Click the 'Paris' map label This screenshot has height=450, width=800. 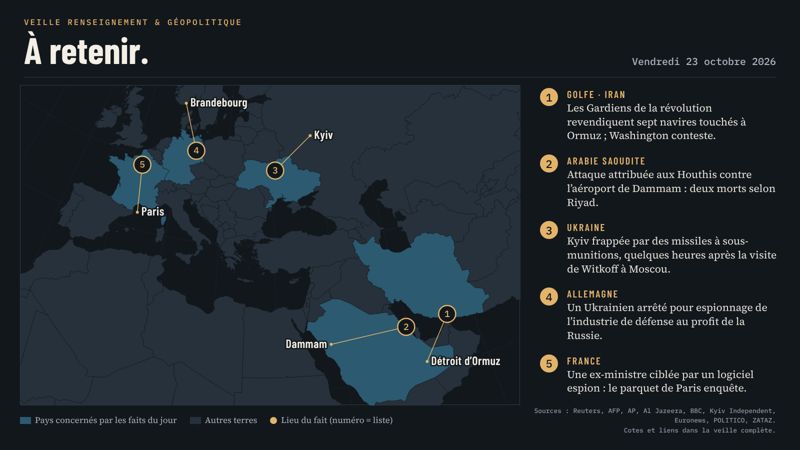pyautogui.click(x=153, y=211)
